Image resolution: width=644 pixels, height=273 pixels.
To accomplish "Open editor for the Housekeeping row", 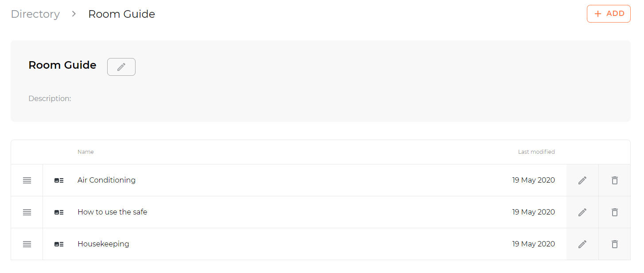I will pos(582,244).
